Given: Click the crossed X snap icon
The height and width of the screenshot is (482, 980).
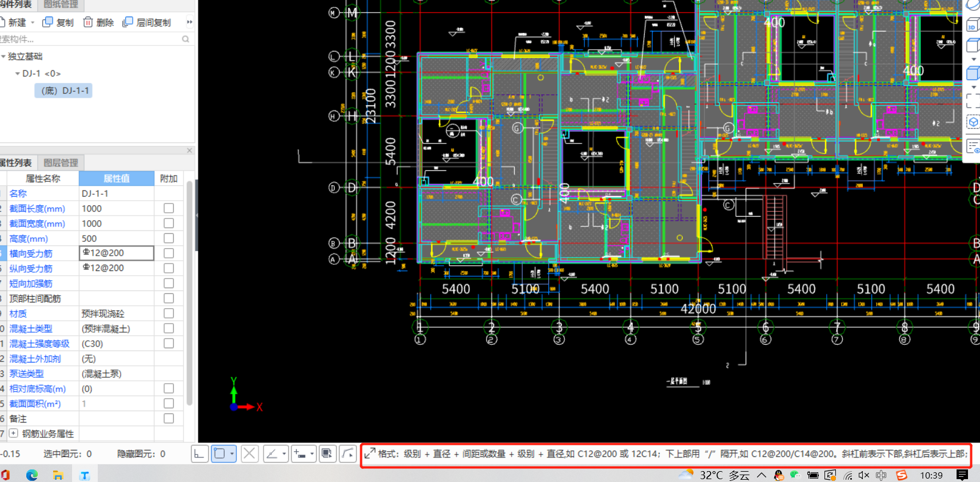Looking at the screenshot, I should [x=249, y=454].
